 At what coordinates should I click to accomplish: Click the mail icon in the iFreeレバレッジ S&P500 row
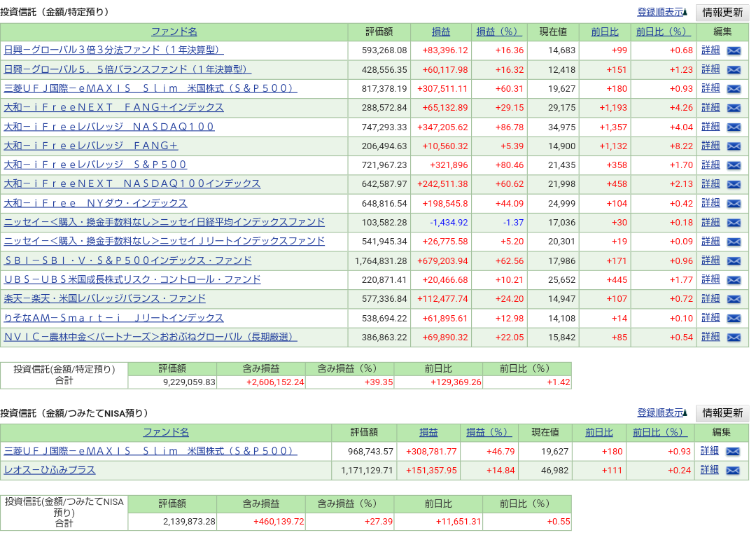(734, 165)
